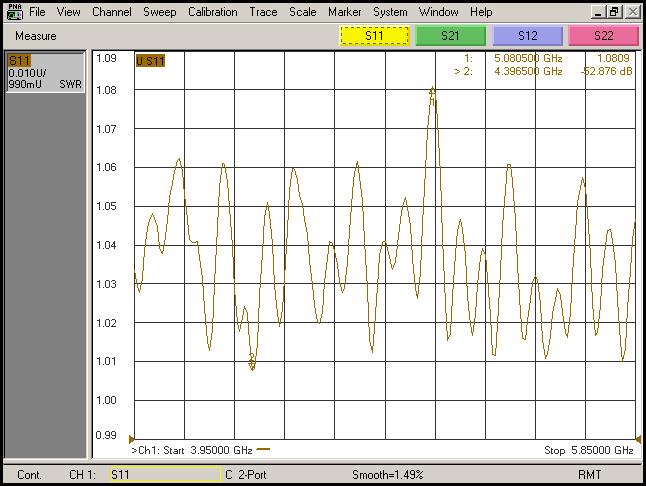The image size is (646, 486).
Task: Click the U S11 trace label on graph
Action: point(150,61)
